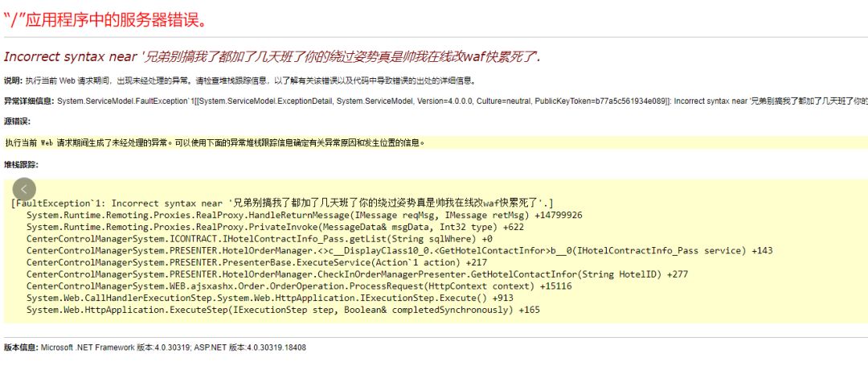Click the RealProxy.PrivateInvoke stack line
868x391 pixels.
tap(275, 227)
